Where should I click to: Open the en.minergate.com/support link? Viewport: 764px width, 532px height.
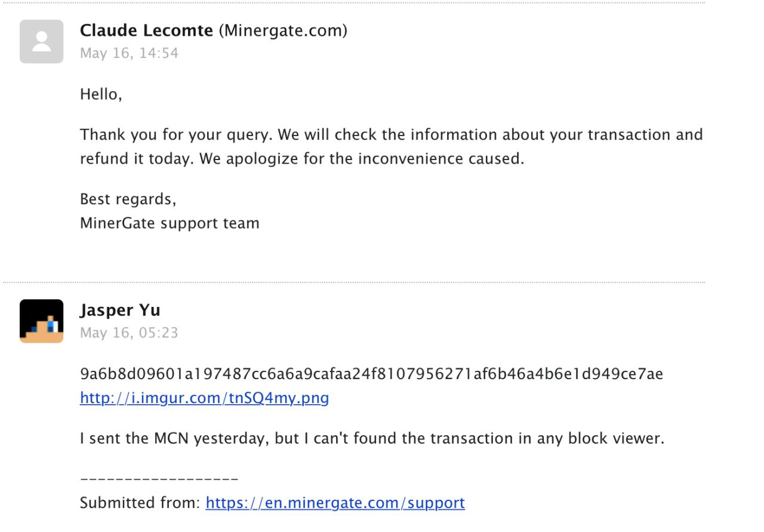[335, 503]
